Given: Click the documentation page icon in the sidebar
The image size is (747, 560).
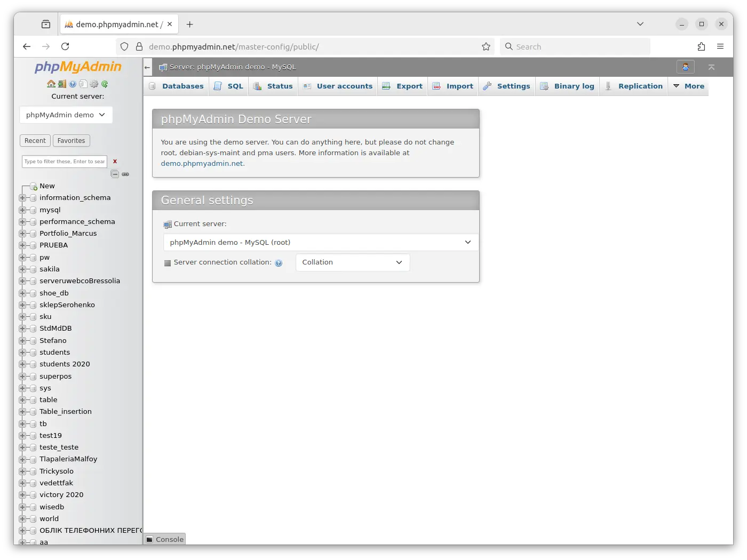Looking at the screenshot, I should [84, 84].
